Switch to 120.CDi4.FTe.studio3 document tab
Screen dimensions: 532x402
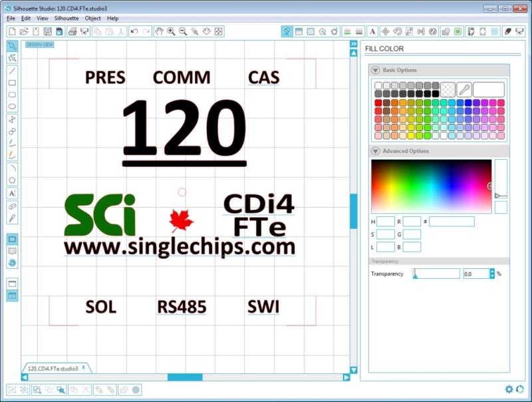pos(53,368)
